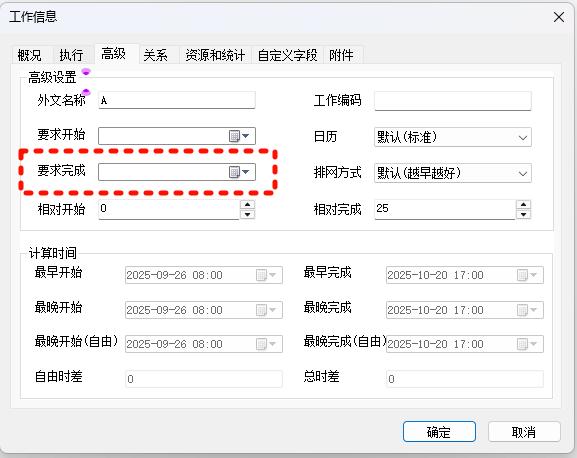This screenshot has height=458, width=577.
Task: Click the 工作编码 input field
Action: pos(453,101)
